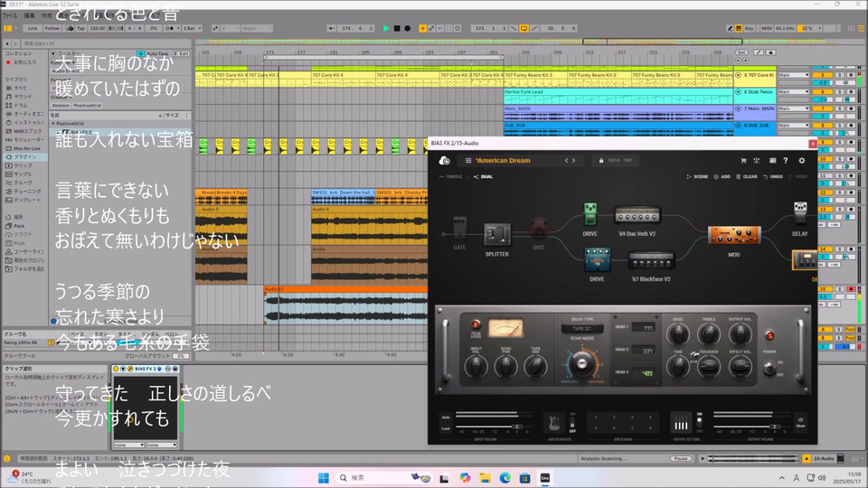Collapse the PositiveGrid folder in browser
The image size is (868, 488).
pyautogui.click(x=53, y=124)
